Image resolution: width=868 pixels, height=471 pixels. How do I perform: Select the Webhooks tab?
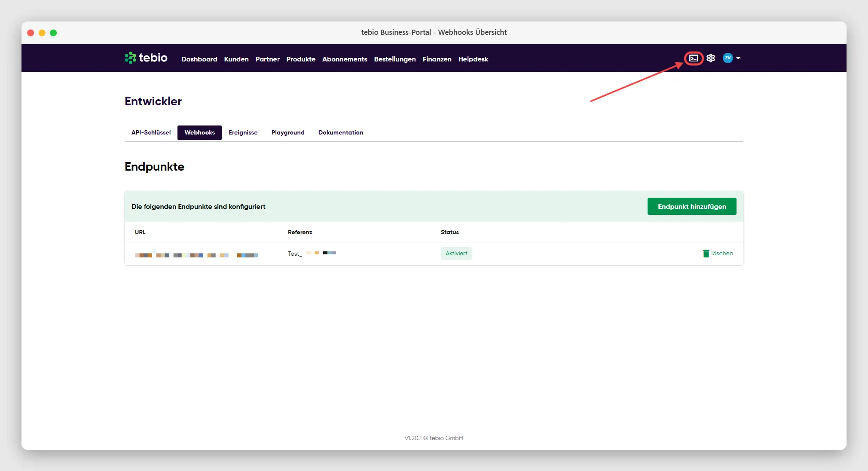tap(200, 132)
